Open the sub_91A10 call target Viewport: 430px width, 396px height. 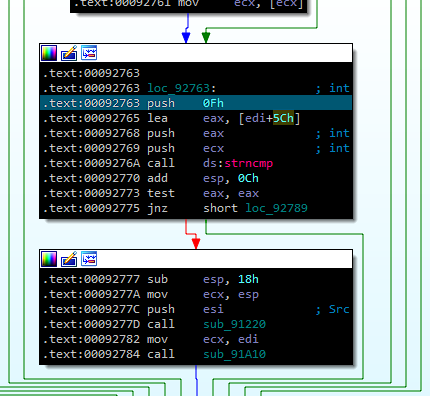tap(235, 354)
